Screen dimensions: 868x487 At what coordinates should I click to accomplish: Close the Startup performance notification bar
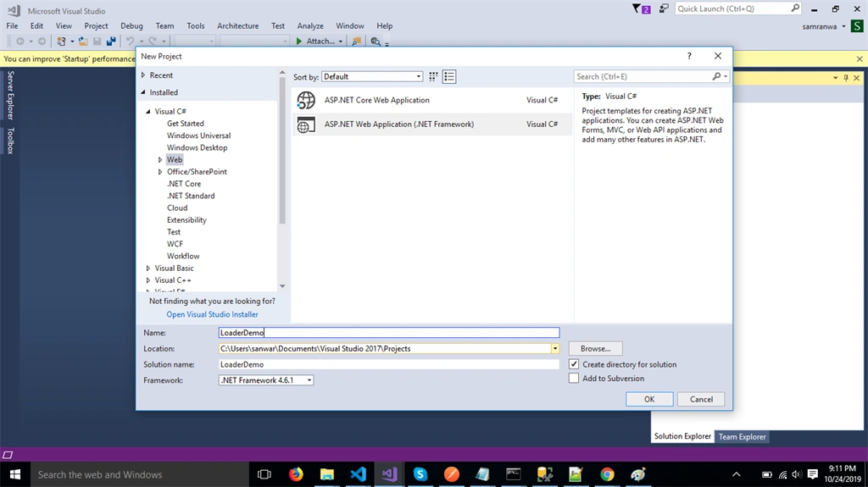click(860, 58)
